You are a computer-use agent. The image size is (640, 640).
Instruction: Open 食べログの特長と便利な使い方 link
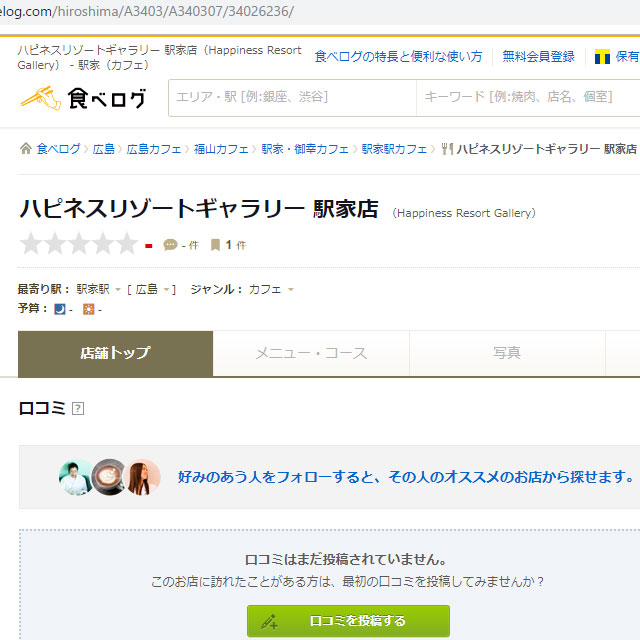[398, 56]
